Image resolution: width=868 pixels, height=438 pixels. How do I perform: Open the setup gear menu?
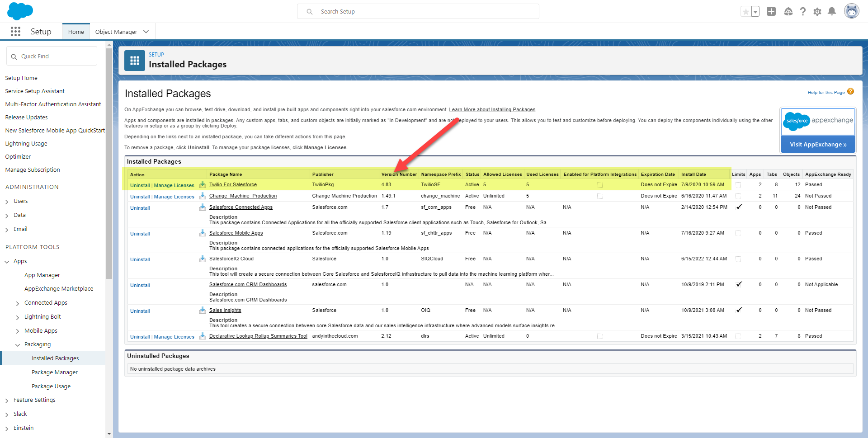[817, 12]
